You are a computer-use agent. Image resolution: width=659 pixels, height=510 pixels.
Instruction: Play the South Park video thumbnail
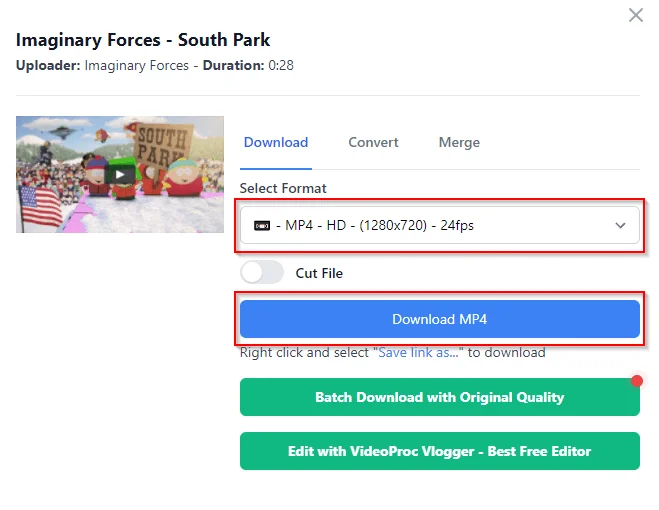(120, 174)
